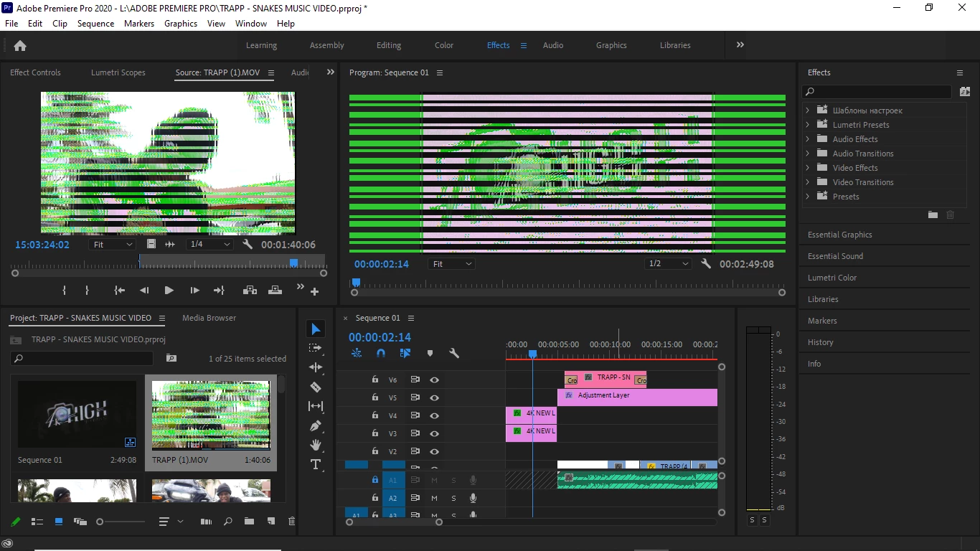Toggle V6 track output eye
This screenshot has width=980, height=551.
tap(434, 380)
